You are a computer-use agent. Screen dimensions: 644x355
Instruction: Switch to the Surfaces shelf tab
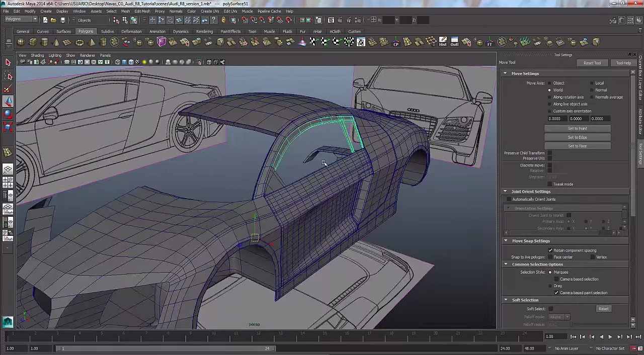click(63, 31)
